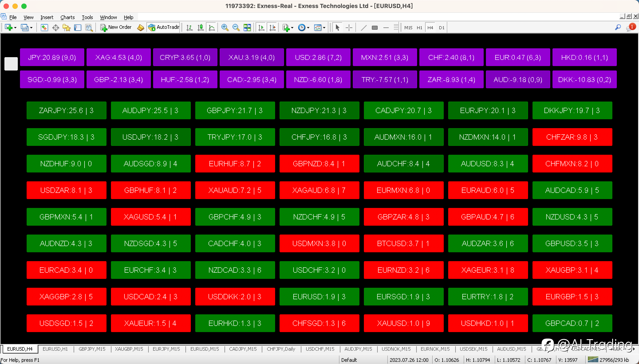Click the connection status 27956/293 kb indicator

pyautogui.click(x=608, y=360)
